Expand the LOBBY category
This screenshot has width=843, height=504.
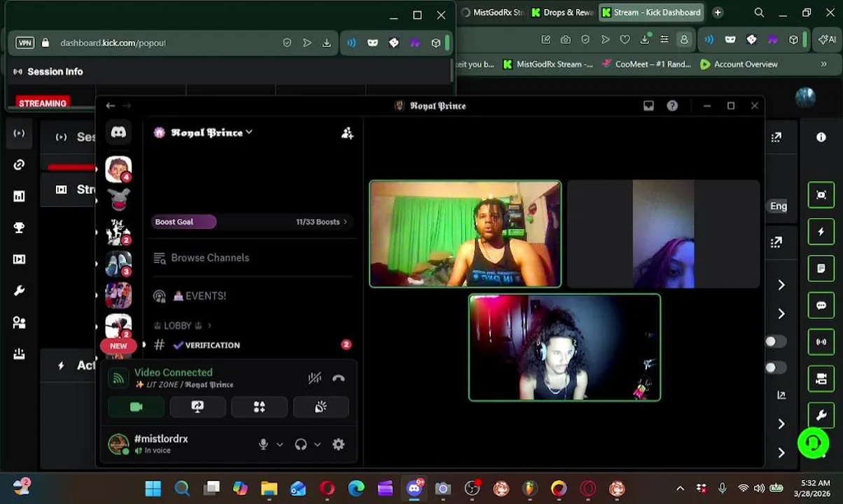pos(182,325)
